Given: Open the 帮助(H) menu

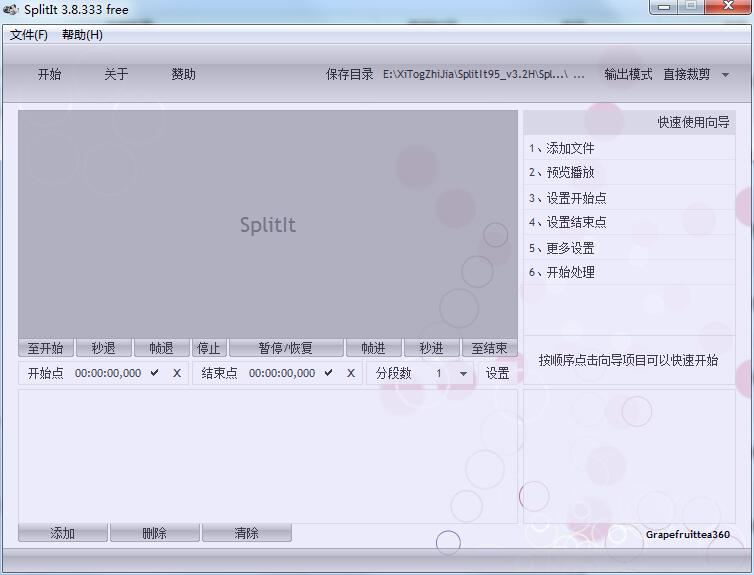Looking at the screenshot, I should [82, 35].
